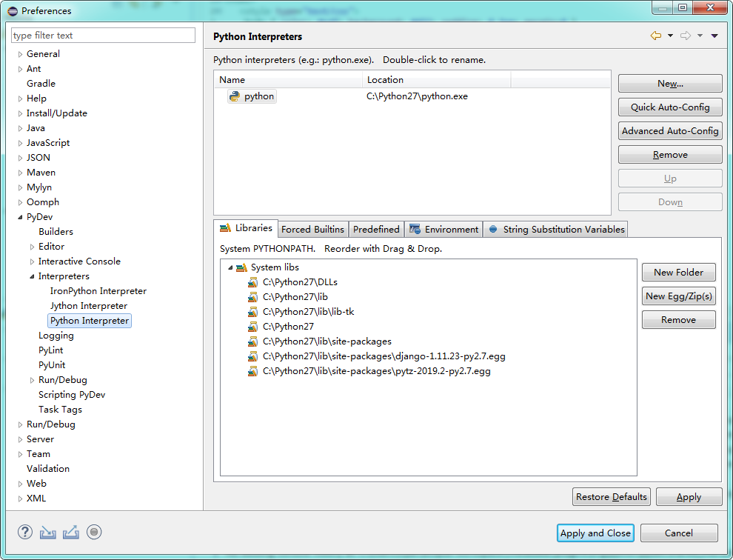The image size is (733, 560).
Task: Click the Cancel button
Action: pyautogui.click(x=679, y=533)
